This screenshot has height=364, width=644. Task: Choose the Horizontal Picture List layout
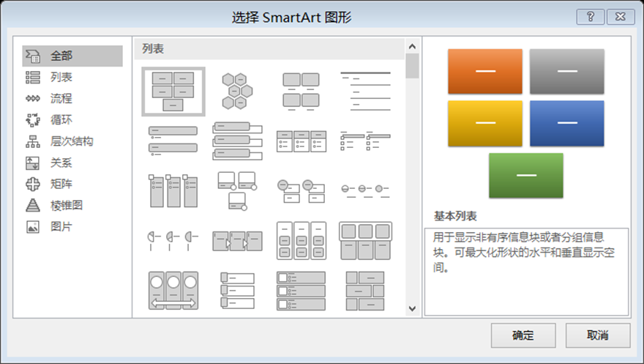pyautogui.click(x=365, y=241)
